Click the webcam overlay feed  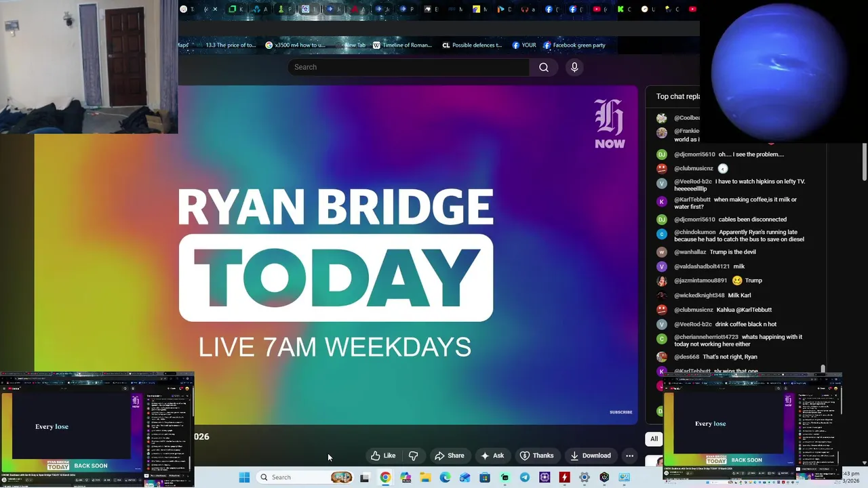pos(89,66)
